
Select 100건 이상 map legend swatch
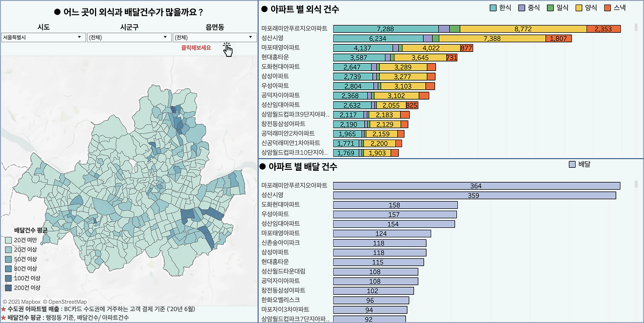[9, 278]
